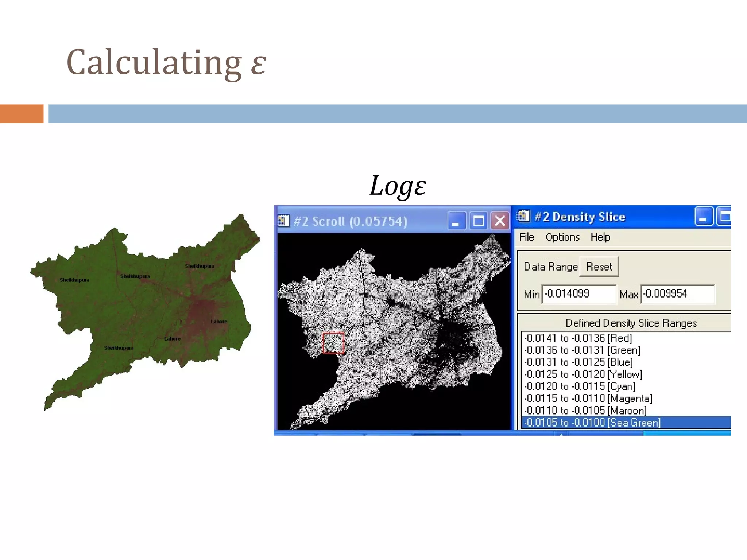Click the #2 Density Slice window title icon
The width and height of the screenshot is (747, 560).
[x=523, y=216]
